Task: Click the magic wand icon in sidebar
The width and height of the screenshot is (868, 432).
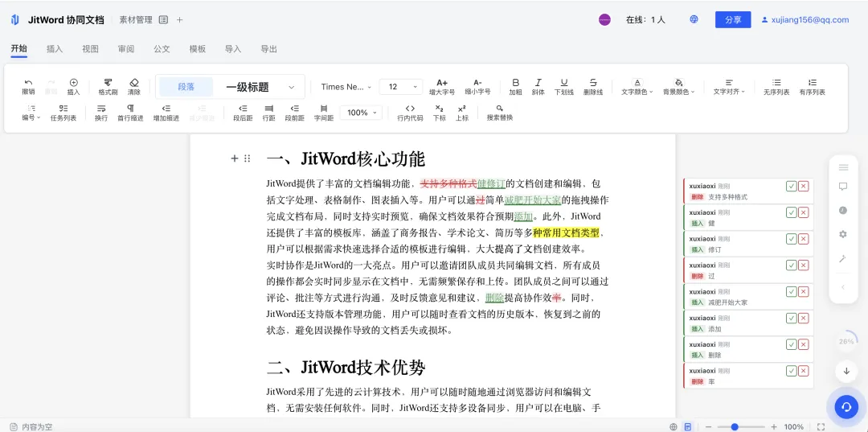Action: click(843, 259)
